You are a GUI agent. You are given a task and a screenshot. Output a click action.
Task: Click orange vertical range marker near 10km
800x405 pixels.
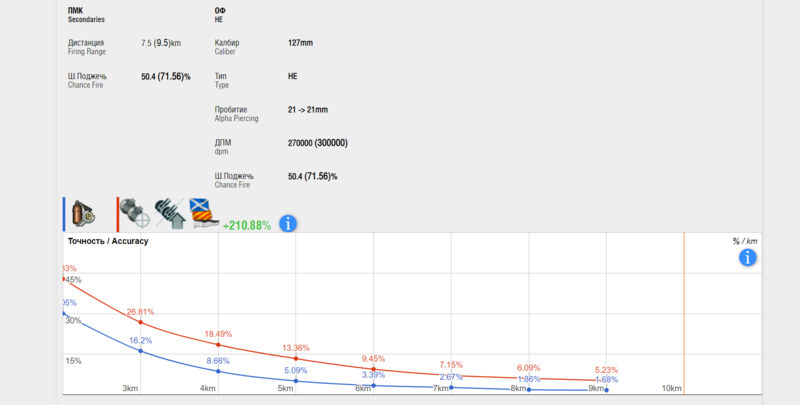coord(684,313)
